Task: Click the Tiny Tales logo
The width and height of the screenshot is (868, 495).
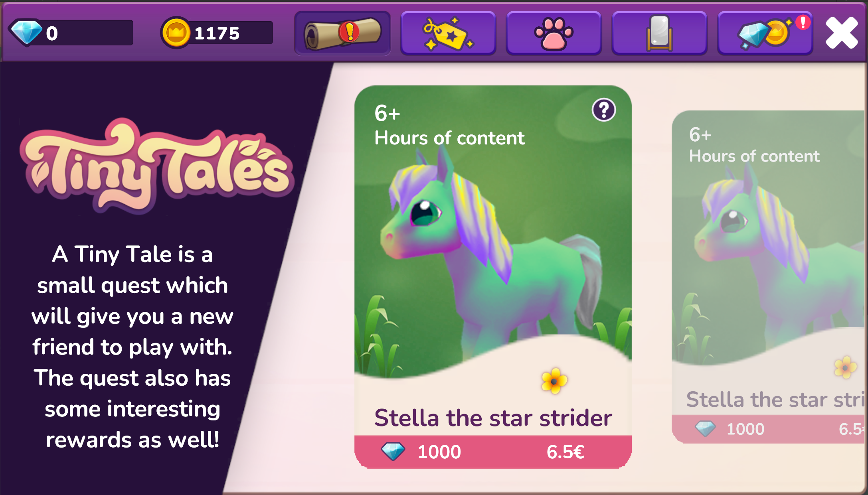Action: (157, 166)
